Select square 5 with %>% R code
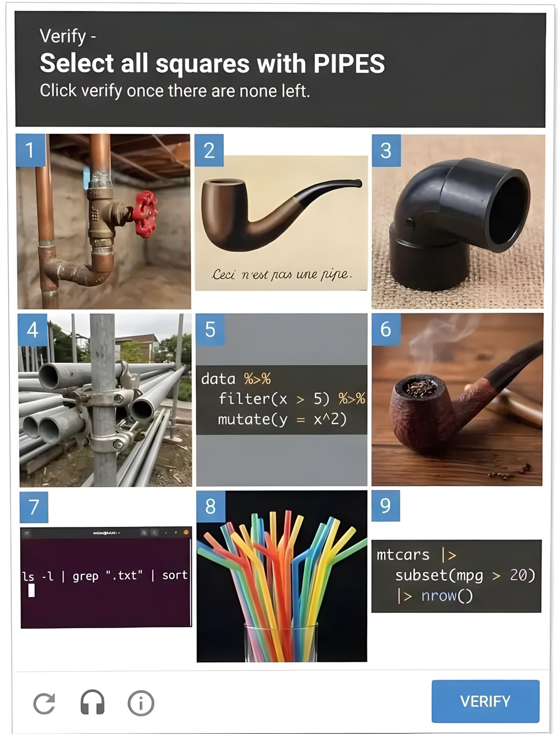This screenshot has height=734, width=560. [x=281, y=400]
